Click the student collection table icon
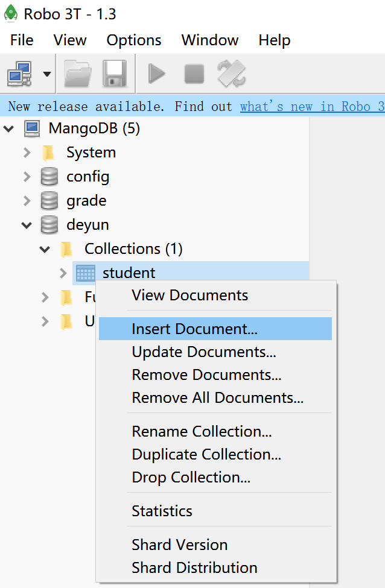The height and width of the screenshot is (588, 385). click(86, 273)
